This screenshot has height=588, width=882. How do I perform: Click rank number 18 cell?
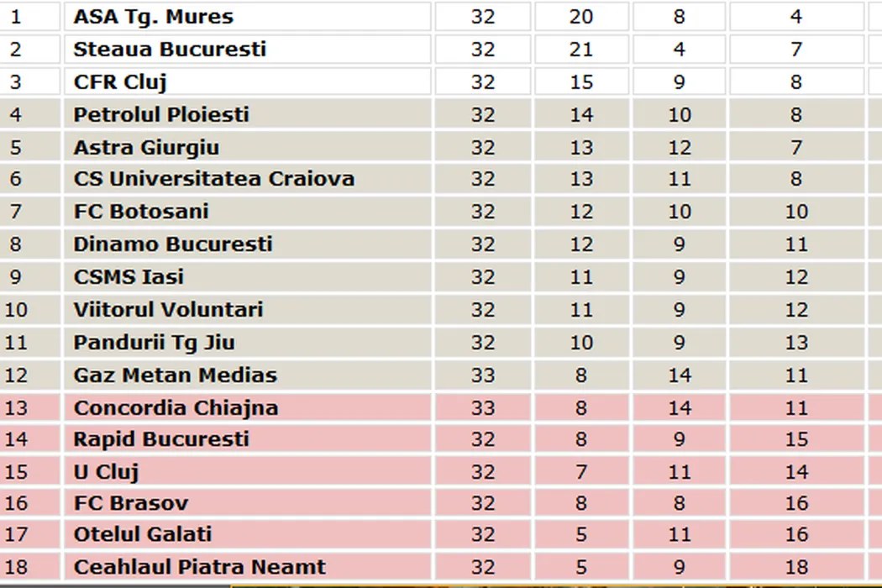pyautogui.click(x=16, y=567)
